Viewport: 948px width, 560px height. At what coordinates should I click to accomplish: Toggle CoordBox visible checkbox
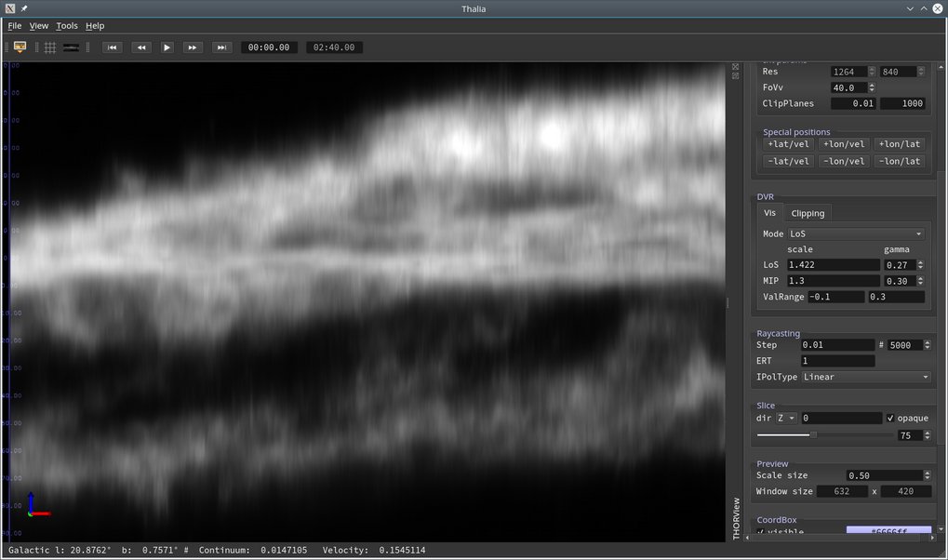point(760,532)
